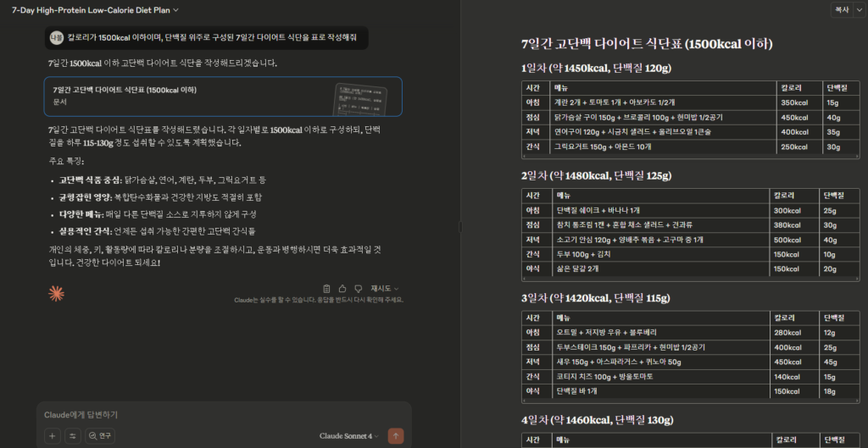This screenshot has width=868, height=448.
Task: Expand the chevron beside the 복사 button
Action: coord(858,10)
